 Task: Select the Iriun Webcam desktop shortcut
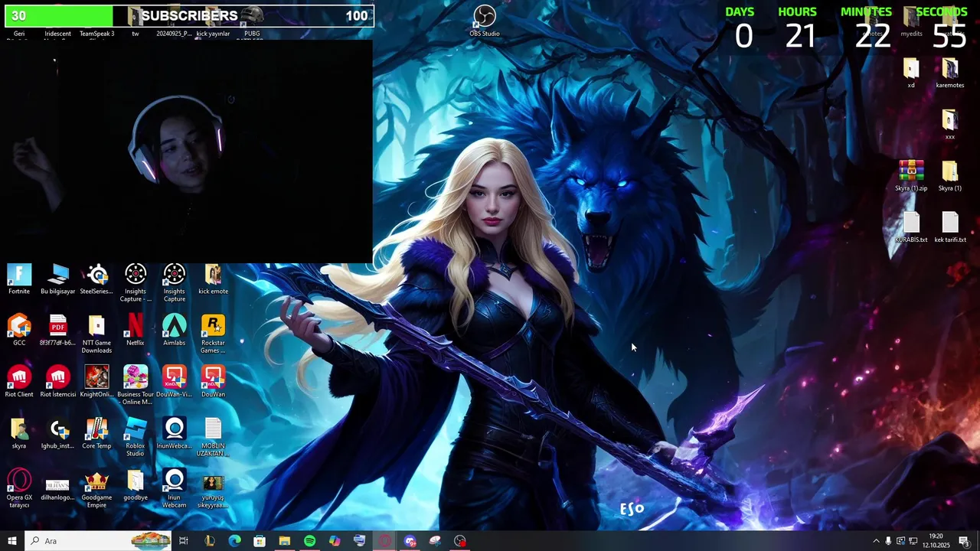point(174,488)
